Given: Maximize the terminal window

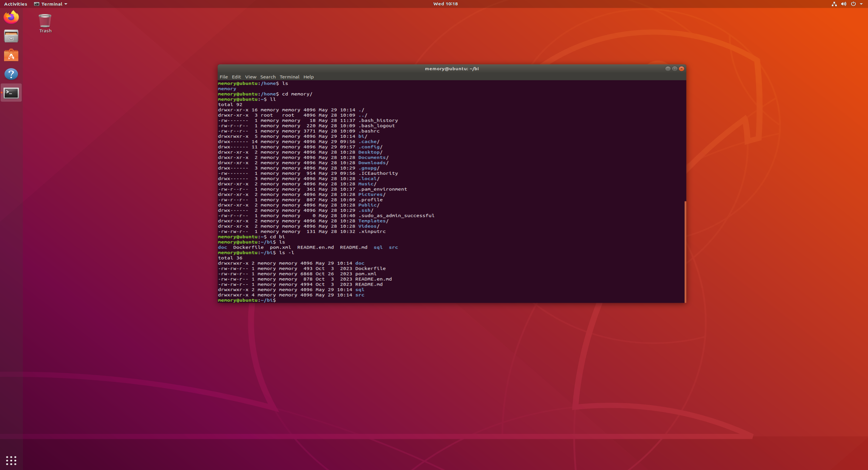Looking at the screenshot, I should (x=675, y=69).
